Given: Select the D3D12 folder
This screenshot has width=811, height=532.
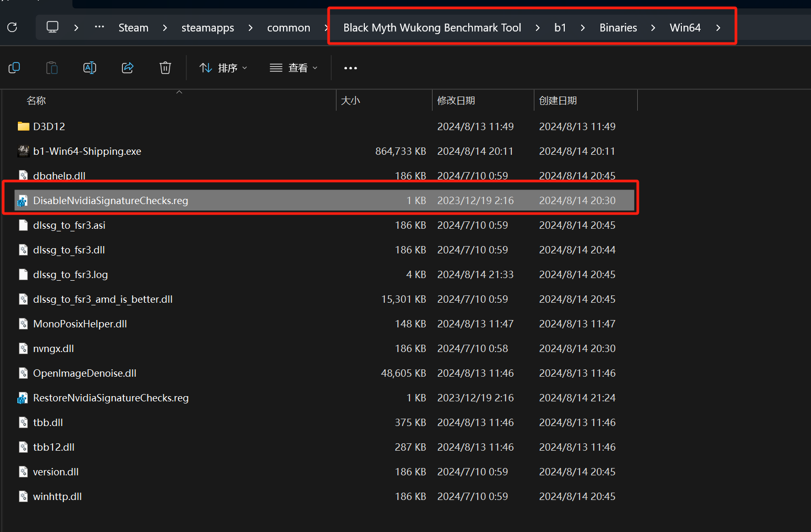Looking at the screenshot, I should (x=49, y=126).
